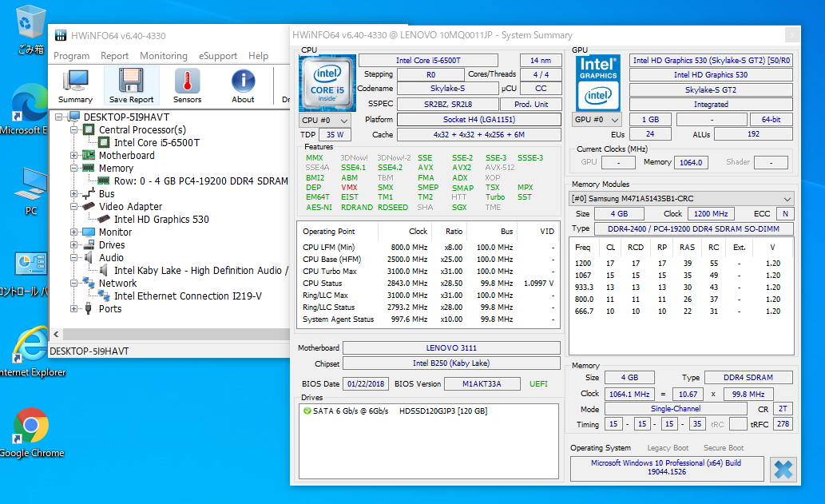Click the Platform field Socket H4 (LGA1151)
The image size is (825, 504).
[479, 120]
